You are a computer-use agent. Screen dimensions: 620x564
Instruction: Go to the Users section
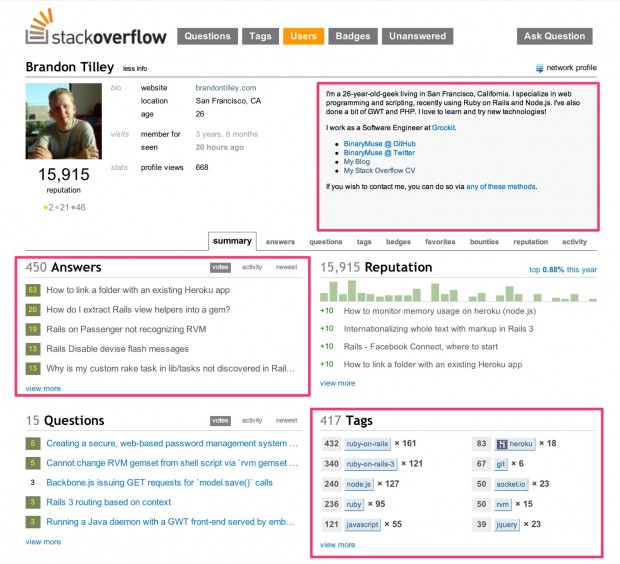[x=303, y=36]
